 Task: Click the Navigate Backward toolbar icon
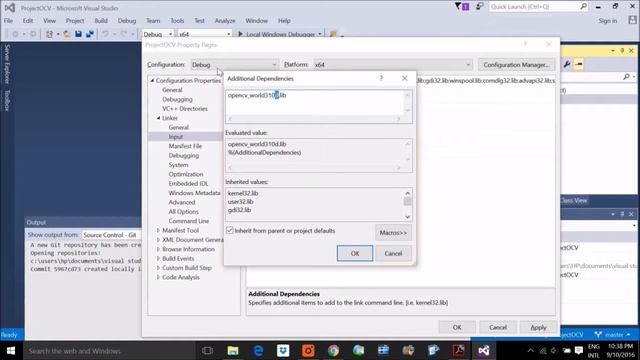pos(15,34)
